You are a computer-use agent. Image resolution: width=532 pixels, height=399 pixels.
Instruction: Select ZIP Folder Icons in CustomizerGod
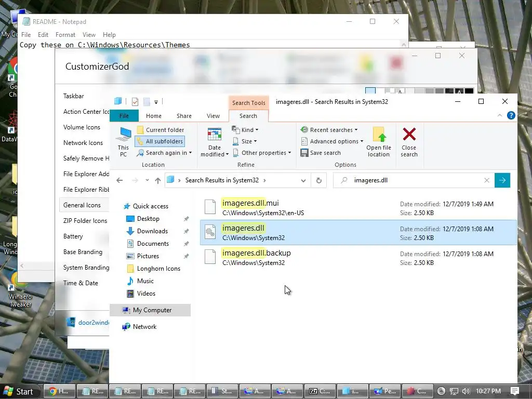[85, 221]
